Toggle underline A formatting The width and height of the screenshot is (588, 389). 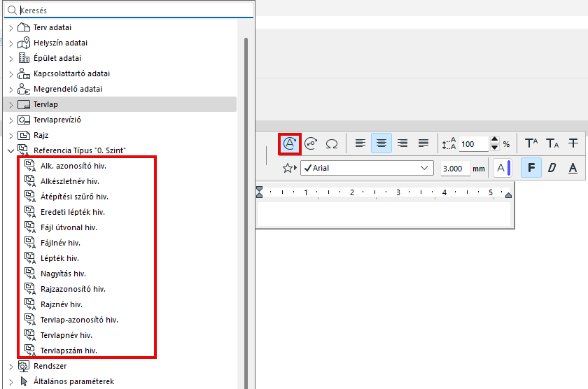(573, 168)
